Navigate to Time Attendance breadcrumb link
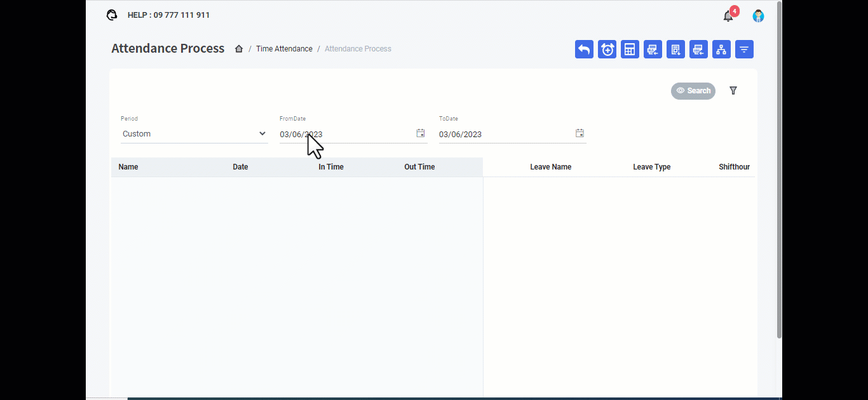Image resolution: width=868 pixels, height=400 pixels. pos(284,49)
